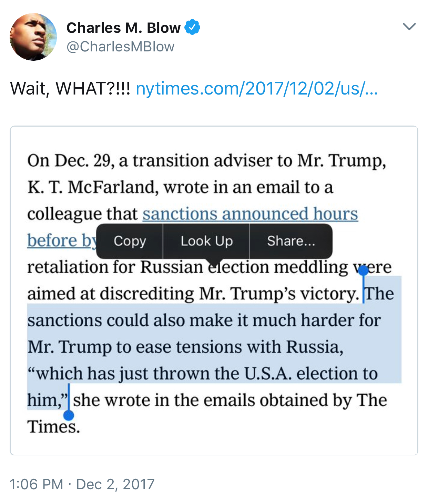Click the top text selection handle
428x504 pixels.
[x=363, y=270]
